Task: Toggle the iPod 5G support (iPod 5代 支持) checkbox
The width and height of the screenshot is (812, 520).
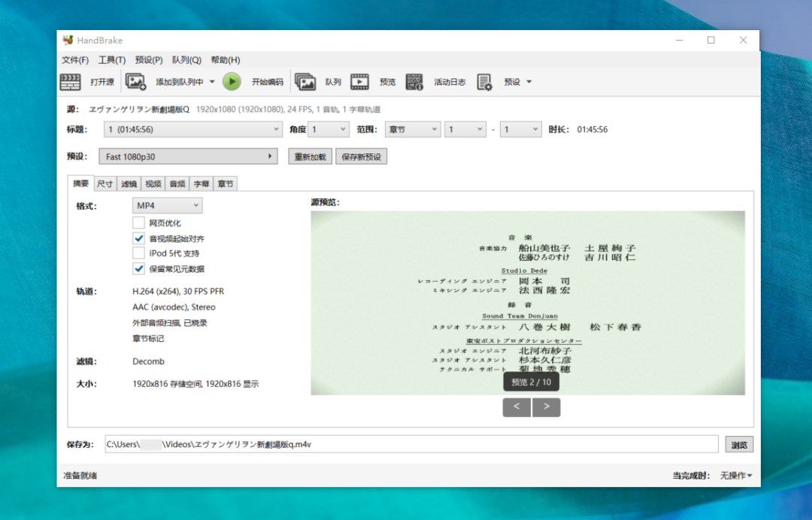Action: coord(138,253)
